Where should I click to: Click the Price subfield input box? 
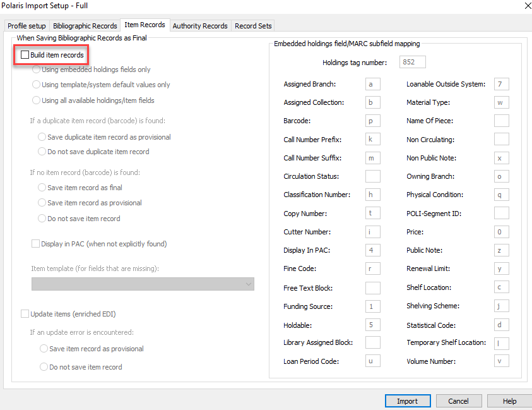pos(501,232)
